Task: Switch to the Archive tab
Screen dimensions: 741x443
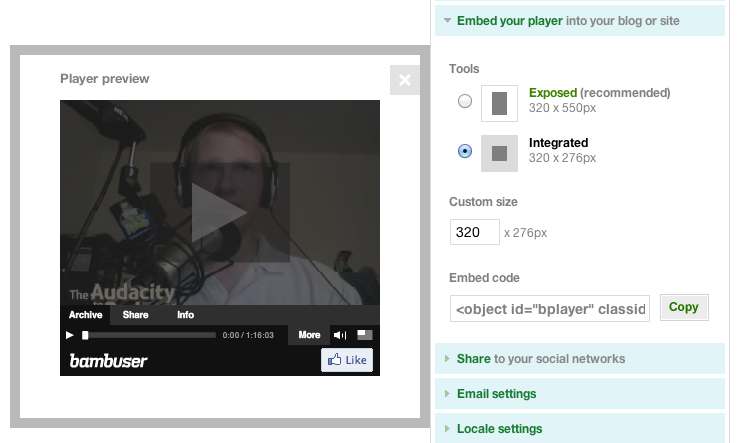Action: [x=86, y=315]
